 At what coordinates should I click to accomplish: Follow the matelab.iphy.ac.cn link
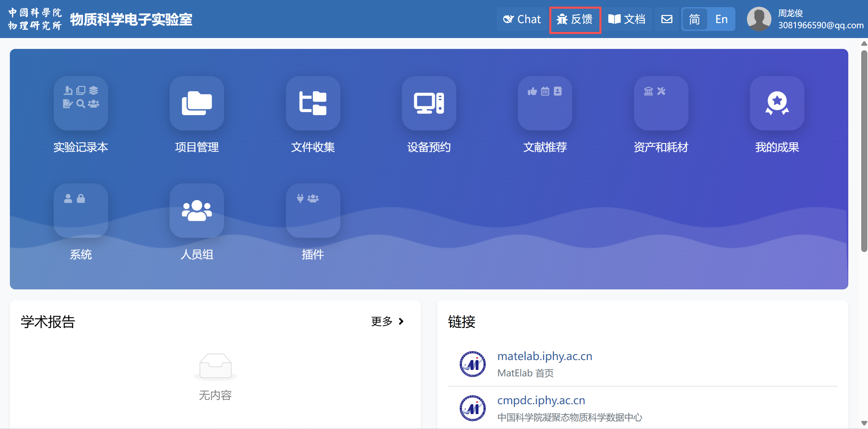544,356
